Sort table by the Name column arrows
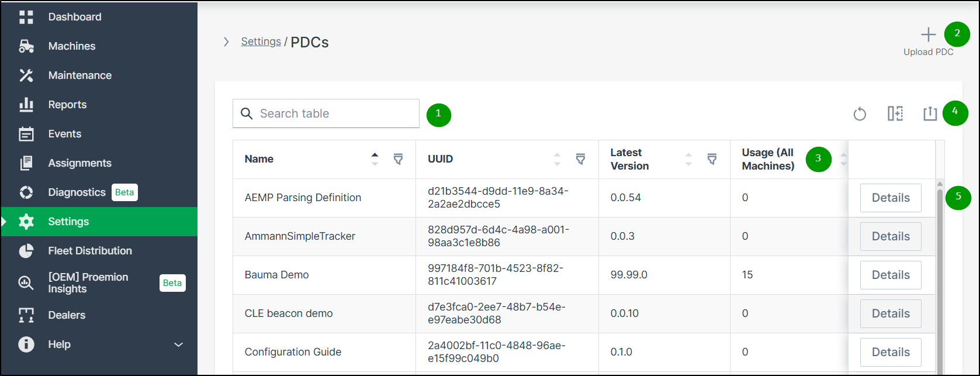The image size is (980, 376). 375,159
